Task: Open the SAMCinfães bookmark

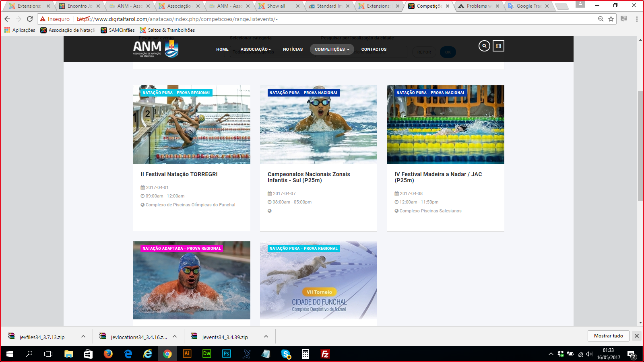Action: coord(118,30)
